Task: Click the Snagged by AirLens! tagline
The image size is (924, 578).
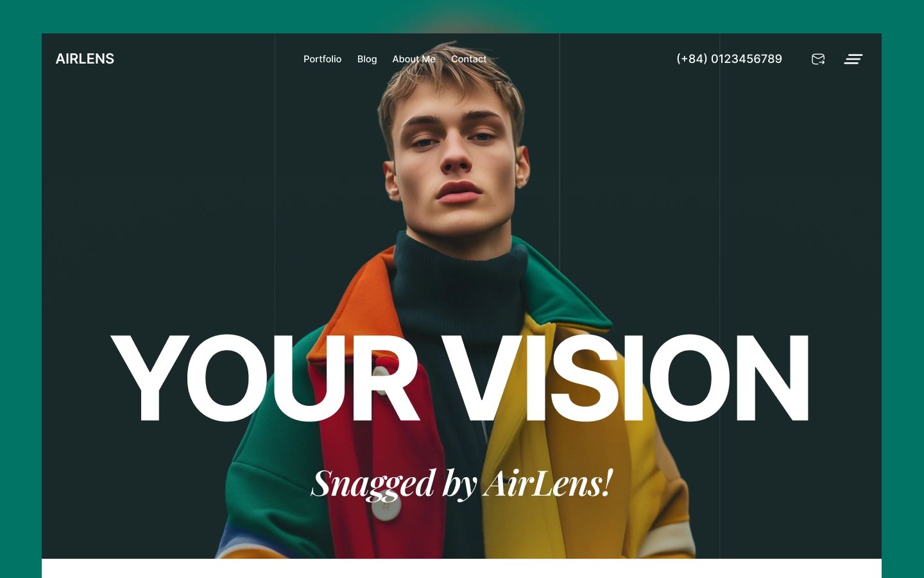Action: 462,483
